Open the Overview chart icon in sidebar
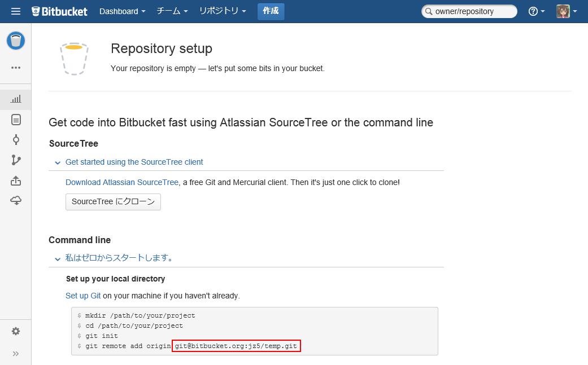588x365 pixels. (16, 99)
